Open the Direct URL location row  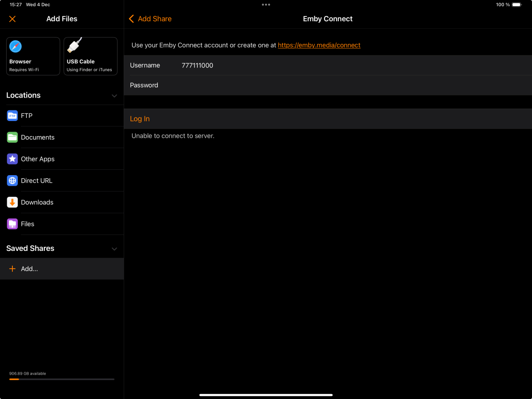click(62, 180)
